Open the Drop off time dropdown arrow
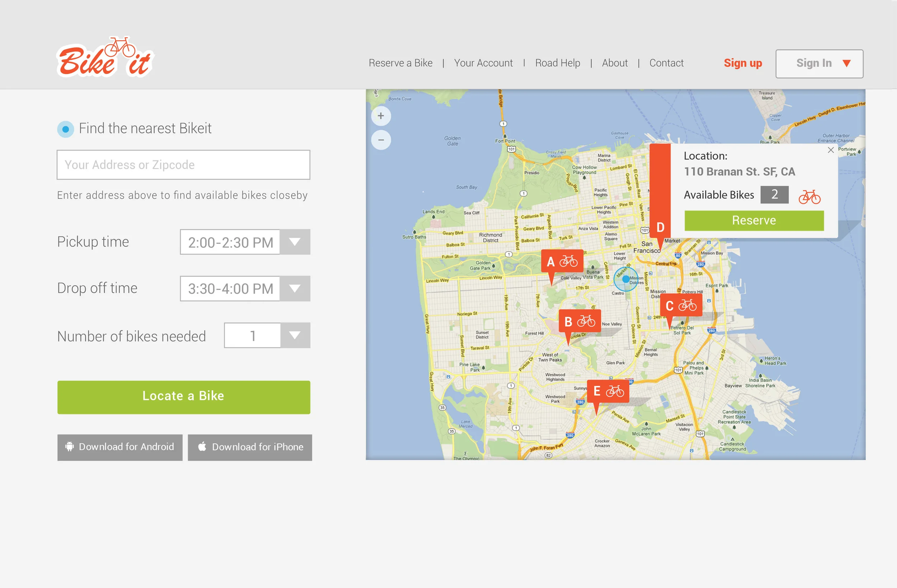 pos(295,289)
